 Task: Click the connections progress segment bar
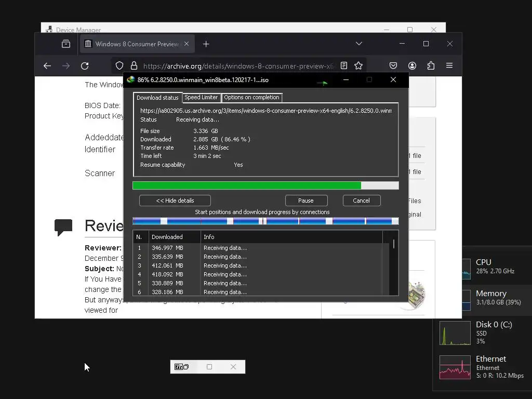pyautogui.click(x=265, y=221)
